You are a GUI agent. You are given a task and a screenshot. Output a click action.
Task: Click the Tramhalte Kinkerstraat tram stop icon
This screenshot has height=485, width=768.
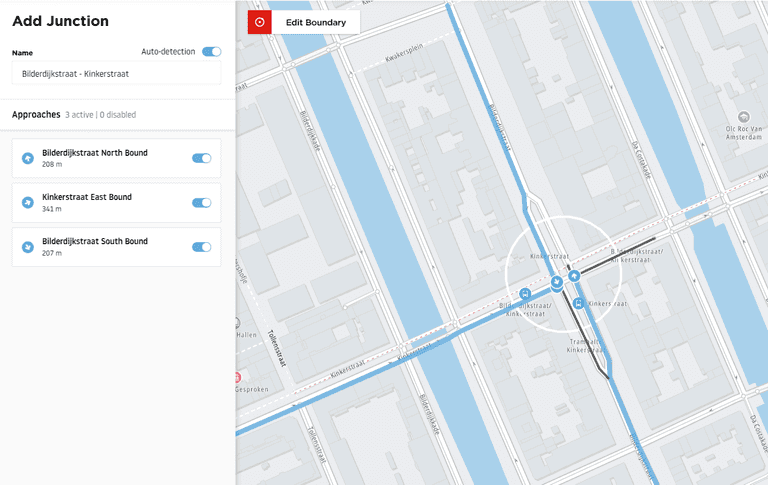(578, 303)
